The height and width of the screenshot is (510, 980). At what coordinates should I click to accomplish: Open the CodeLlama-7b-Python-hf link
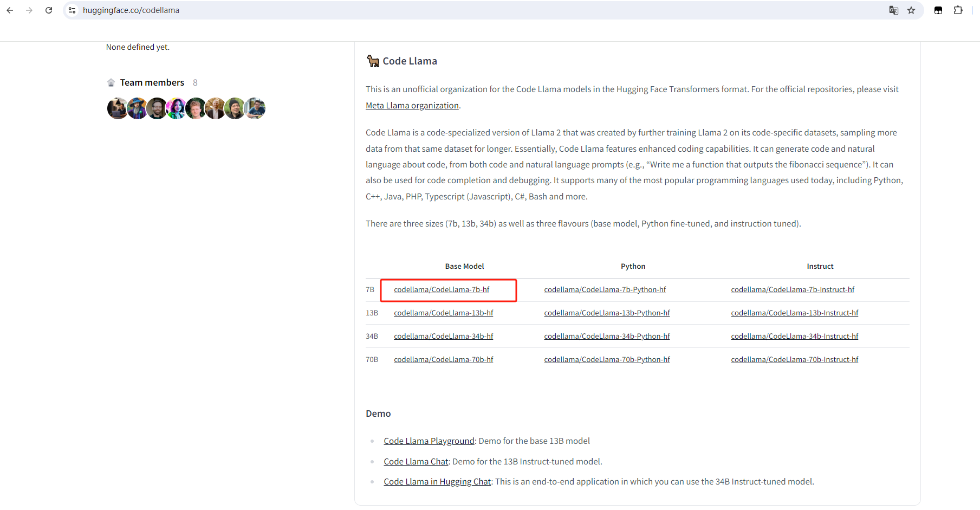point(605,290)
